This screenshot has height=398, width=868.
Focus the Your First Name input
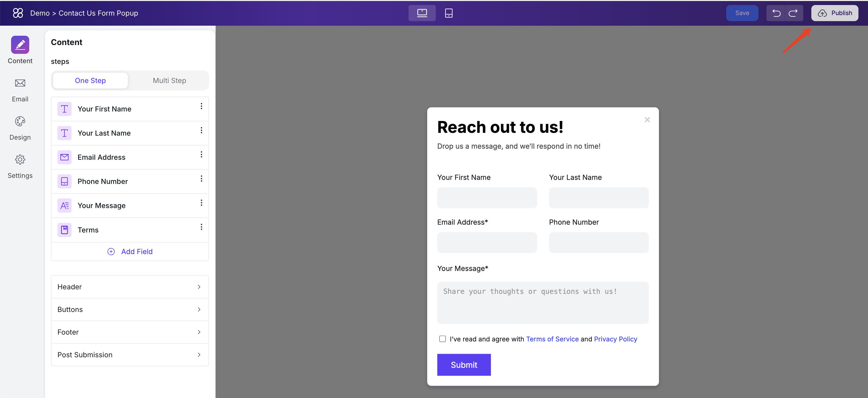pos(487,198)
